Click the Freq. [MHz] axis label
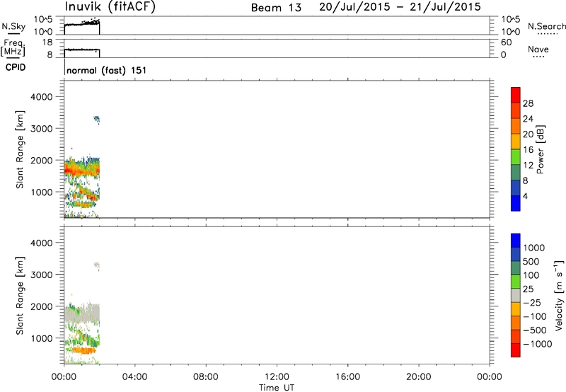This screenshot has width=566, height=392. (x=13, y=48)
